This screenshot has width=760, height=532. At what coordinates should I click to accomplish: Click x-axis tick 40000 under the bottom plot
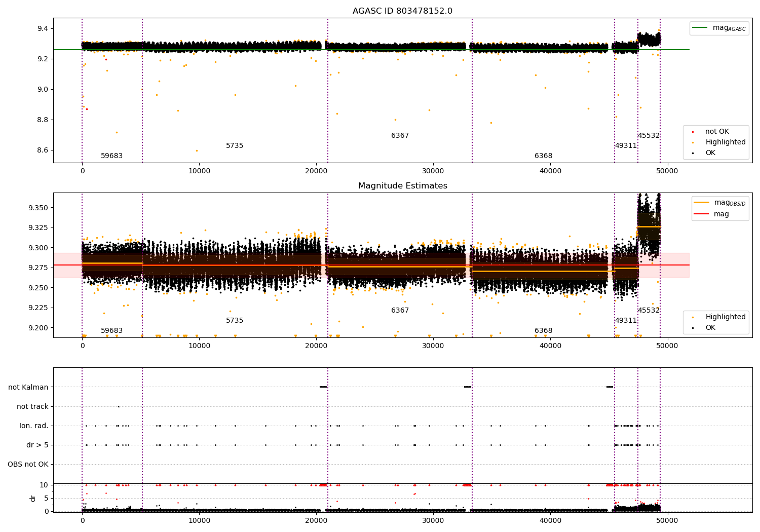click(x=550, y=521)
